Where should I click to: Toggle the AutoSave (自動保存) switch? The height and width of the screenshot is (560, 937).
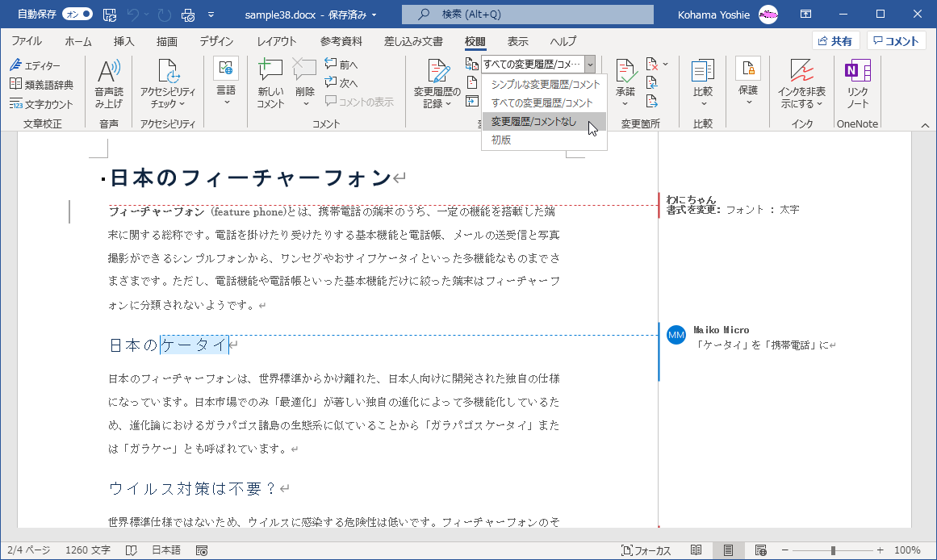point(77,15)
